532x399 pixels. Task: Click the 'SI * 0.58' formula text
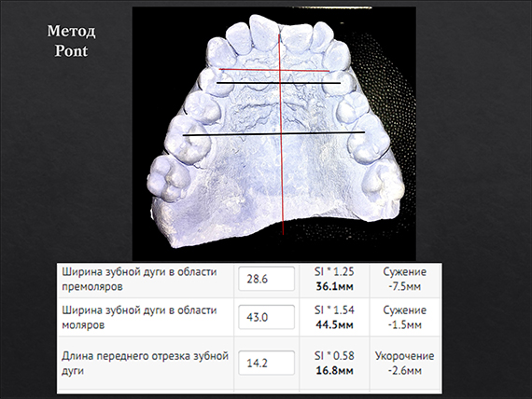pos(334,355)
